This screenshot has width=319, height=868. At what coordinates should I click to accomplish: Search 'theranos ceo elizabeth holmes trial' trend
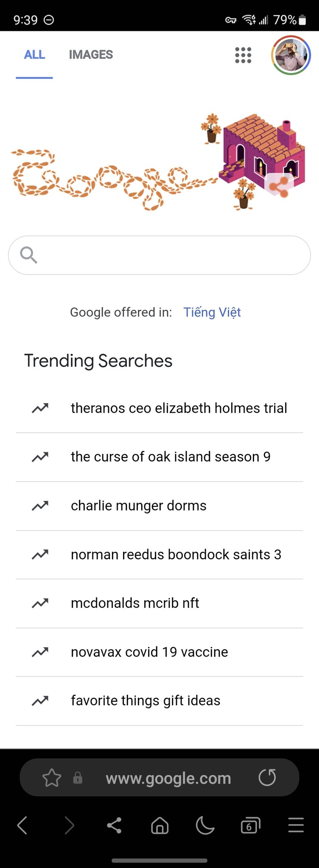[x=179, y=408]
